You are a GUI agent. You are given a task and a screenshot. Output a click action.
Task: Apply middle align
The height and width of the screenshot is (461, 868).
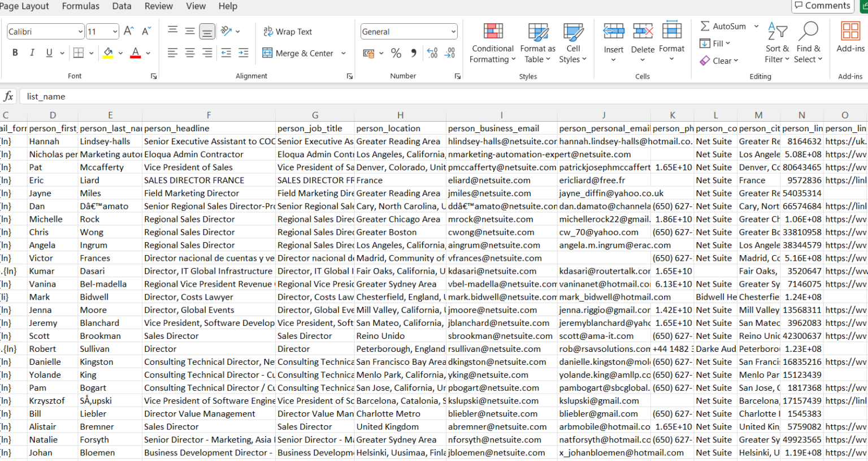190,32
